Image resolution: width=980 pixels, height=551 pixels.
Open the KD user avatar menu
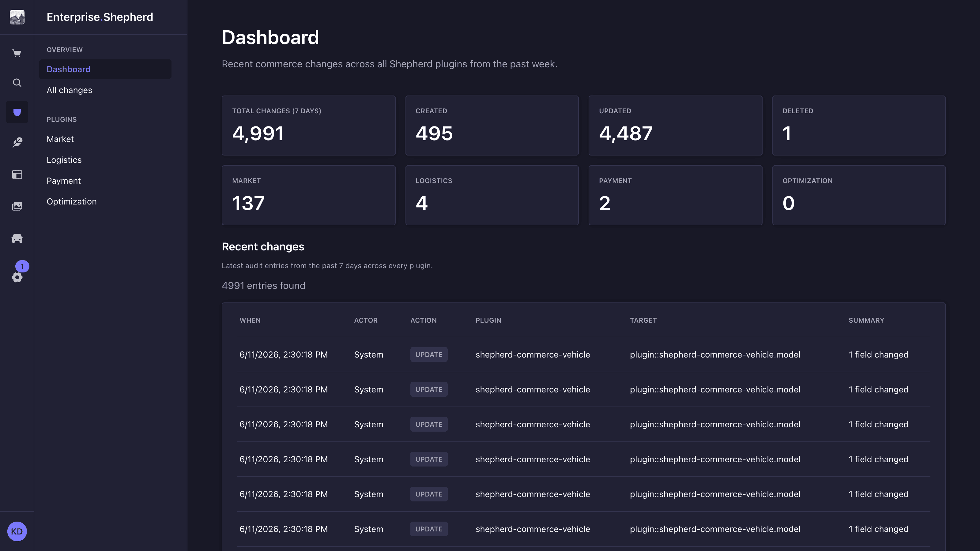point(17,531)
